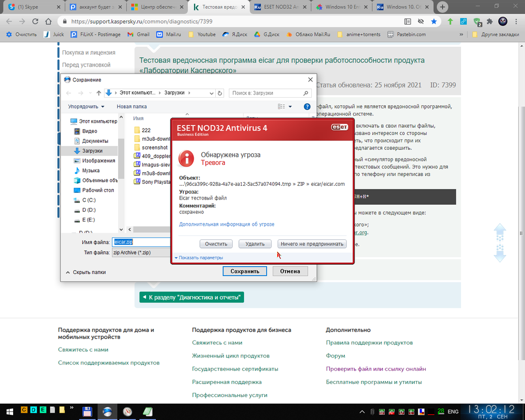Open the browser extensions puzzle icon
The image size is (525, 420).
[489, 22]
